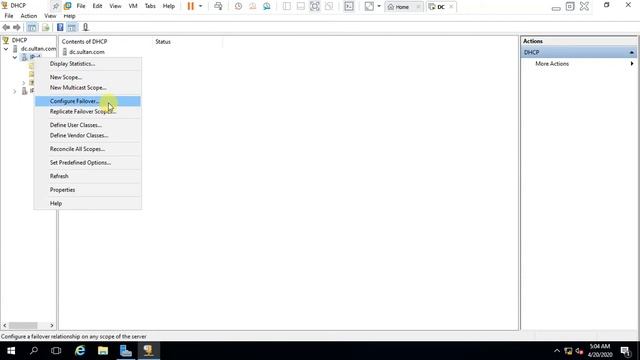This screenshot has width=640, height=360.
Task: Click show single-window view icon
Action: (287, 6)
